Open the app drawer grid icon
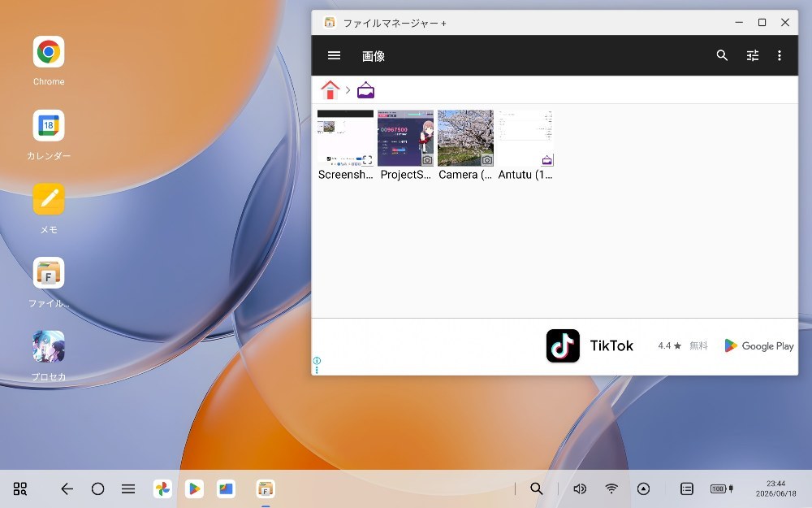 click(20, 488)
